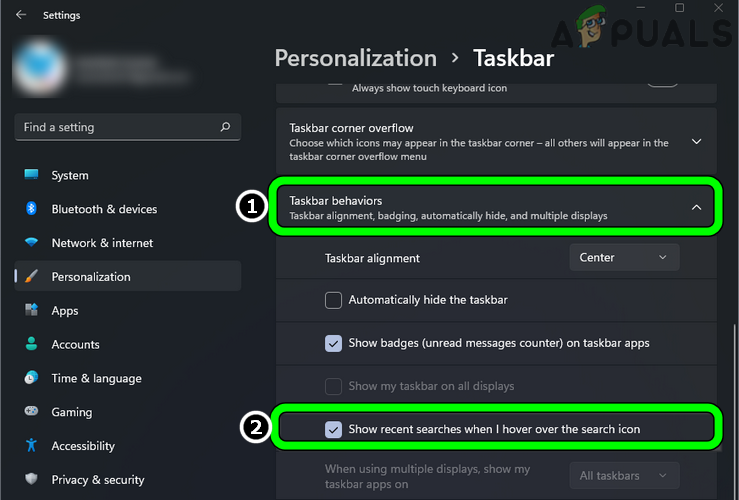The image size is (739, 500).
Task: Click the Gaming controller icon
Action: 32,412
